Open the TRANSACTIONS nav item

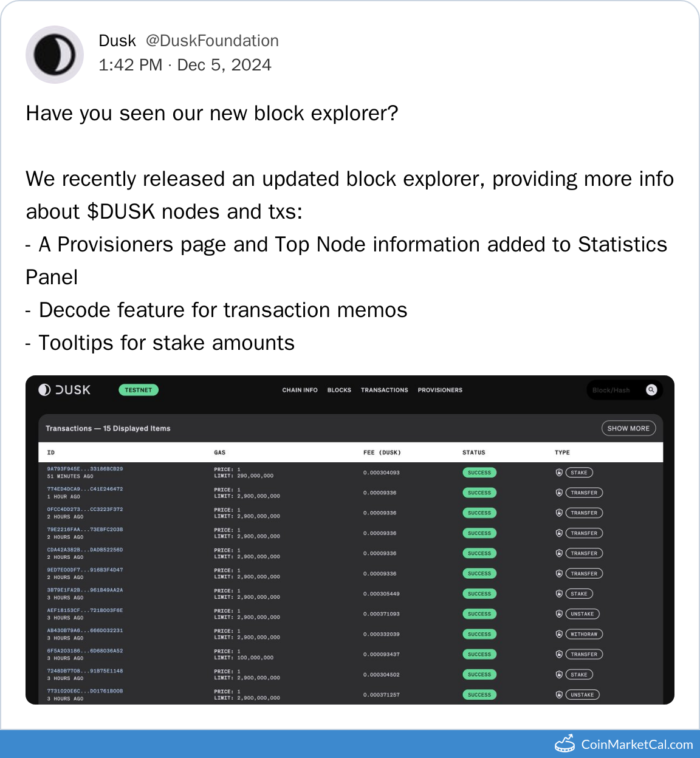(385, 390)
